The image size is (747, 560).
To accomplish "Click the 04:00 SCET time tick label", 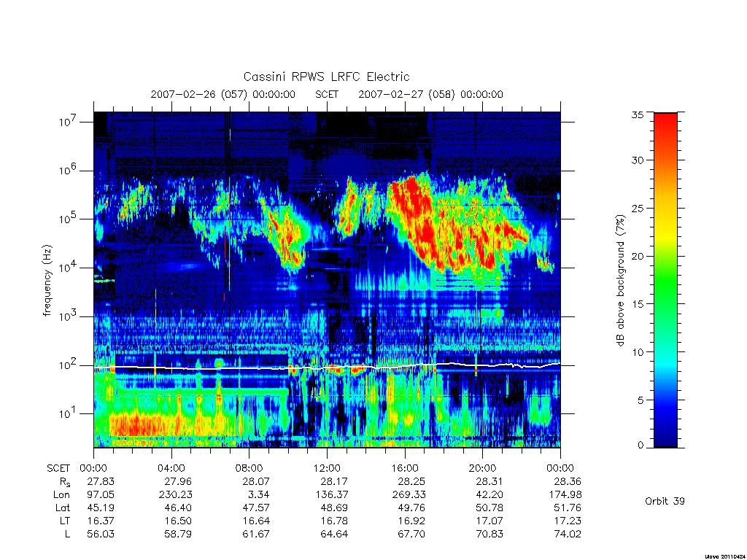I will [171, 468].
